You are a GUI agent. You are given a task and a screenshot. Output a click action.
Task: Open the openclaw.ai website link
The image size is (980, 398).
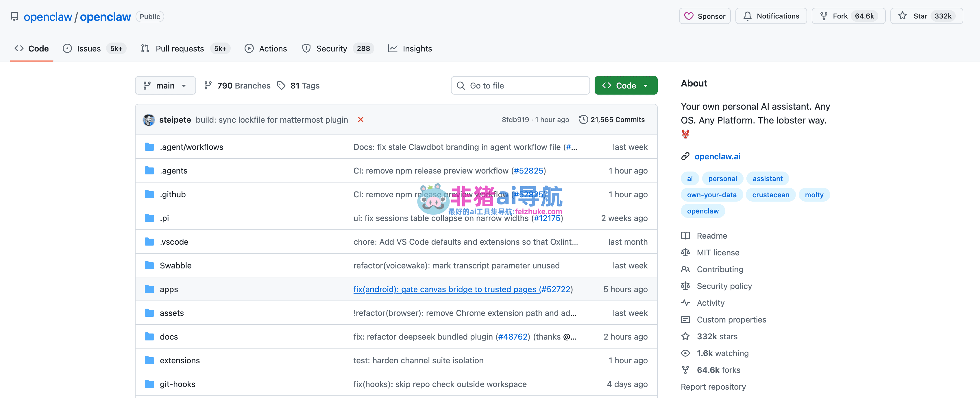pos(717,156)
